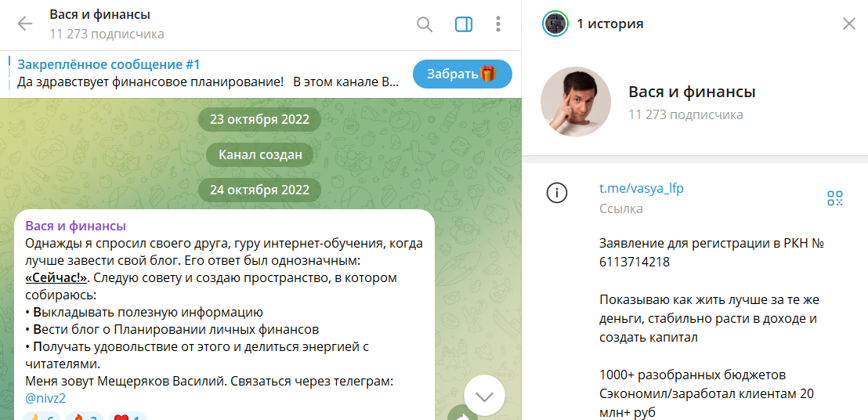
Task: Open the channel profile photo
Action: point(575,102)
